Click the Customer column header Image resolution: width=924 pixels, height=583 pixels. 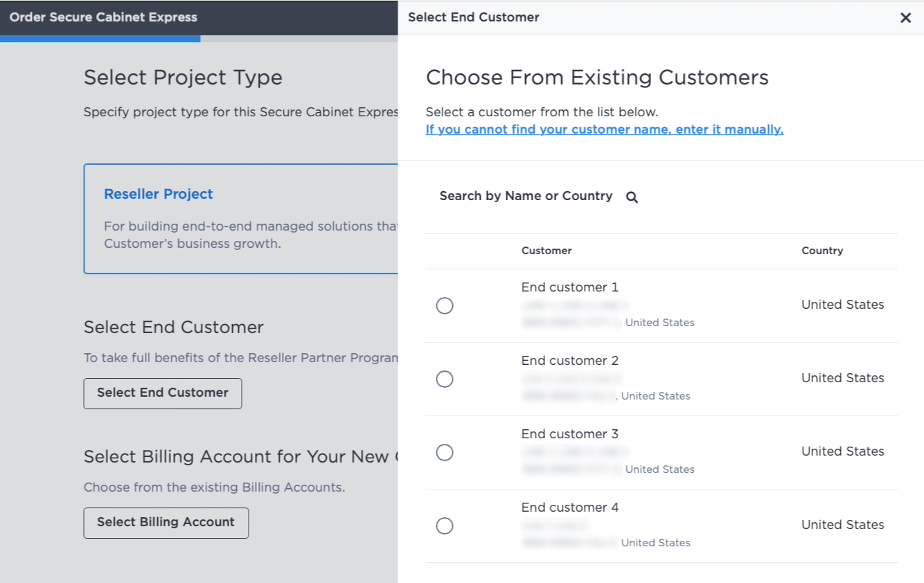pos(547,251)
